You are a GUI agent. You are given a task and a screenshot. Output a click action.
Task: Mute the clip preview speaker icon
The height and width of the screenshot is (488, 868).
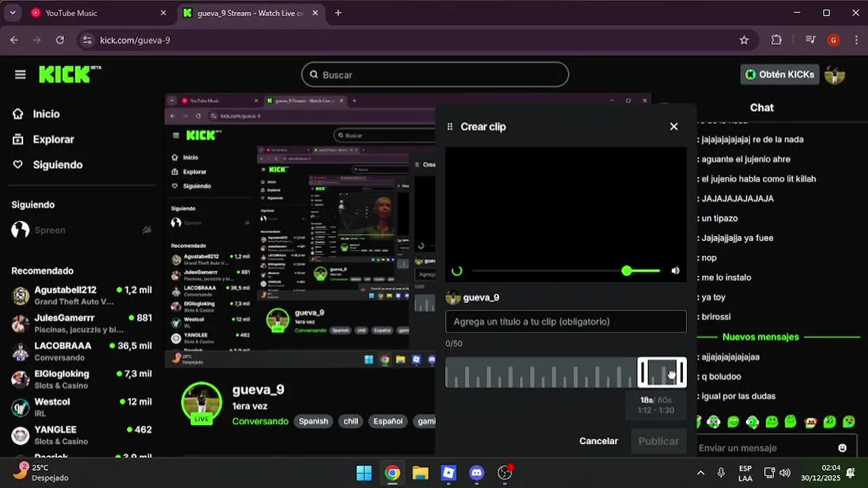(675, 270)
